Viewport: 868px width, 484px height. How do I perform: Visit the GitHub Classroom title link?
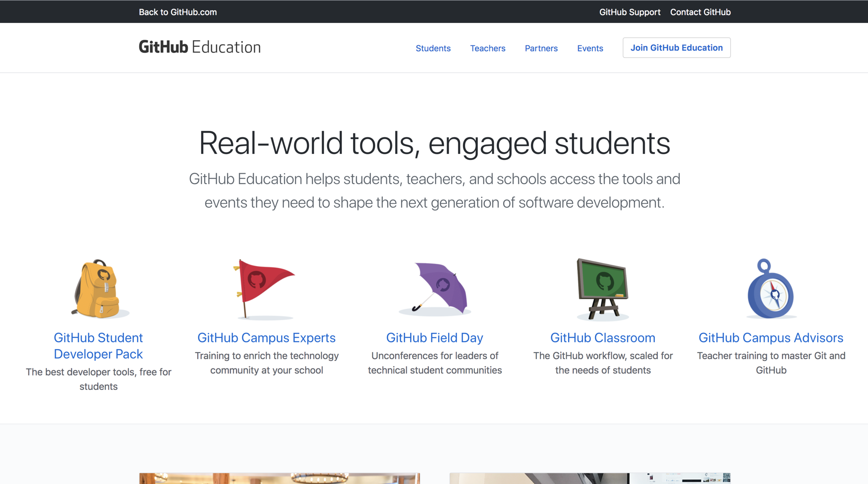[602, 338]
